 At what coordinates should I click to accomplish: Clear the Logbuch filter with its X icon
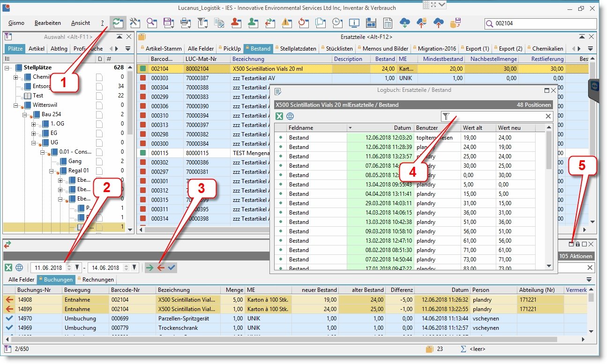click(x=548, y=116)
